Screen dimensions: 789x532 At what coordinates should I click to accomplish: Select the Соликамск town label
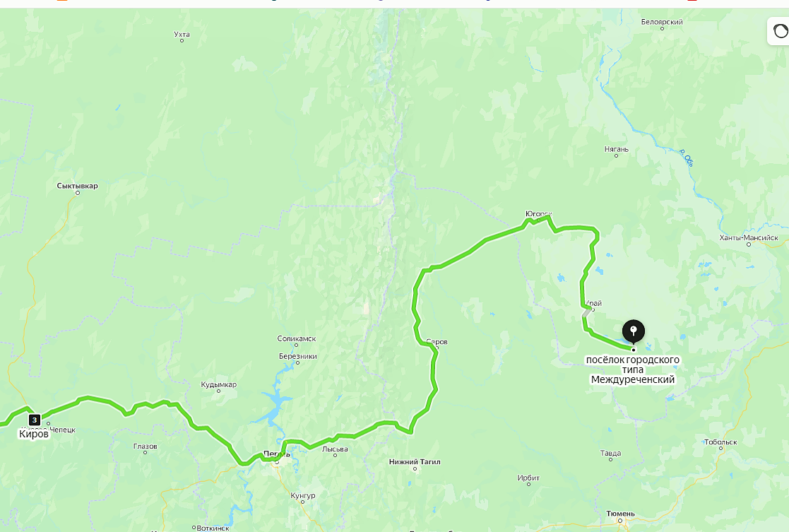tap(297, 338)
